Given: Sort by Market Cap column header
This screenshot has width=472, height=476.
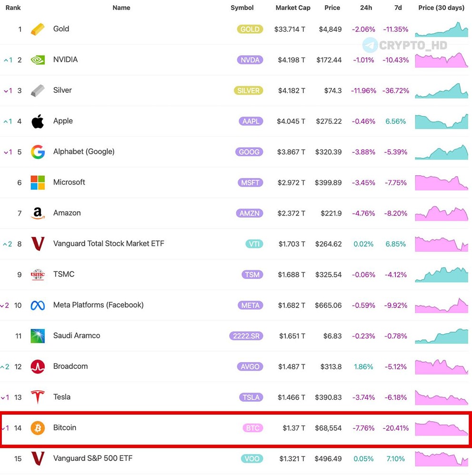Looking at the screenshot, I should [x=293, y=8].
